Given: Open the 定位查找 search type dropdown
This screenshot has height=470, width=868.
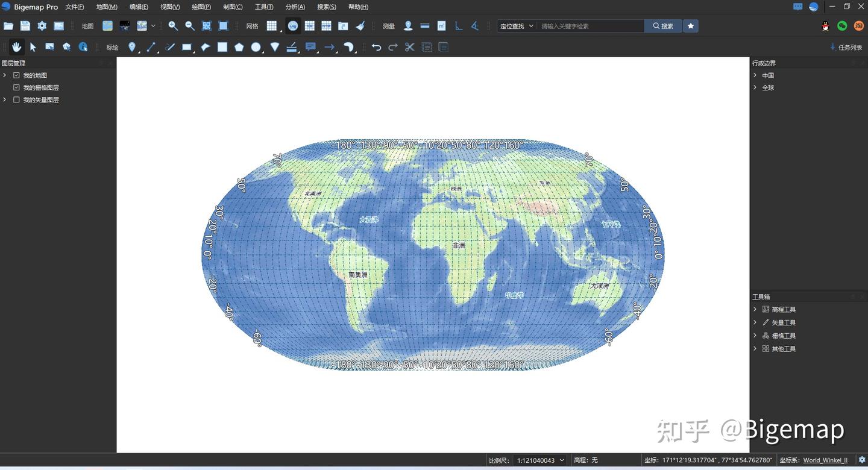Looking at the screenshot, I should [x=517, y=26].
